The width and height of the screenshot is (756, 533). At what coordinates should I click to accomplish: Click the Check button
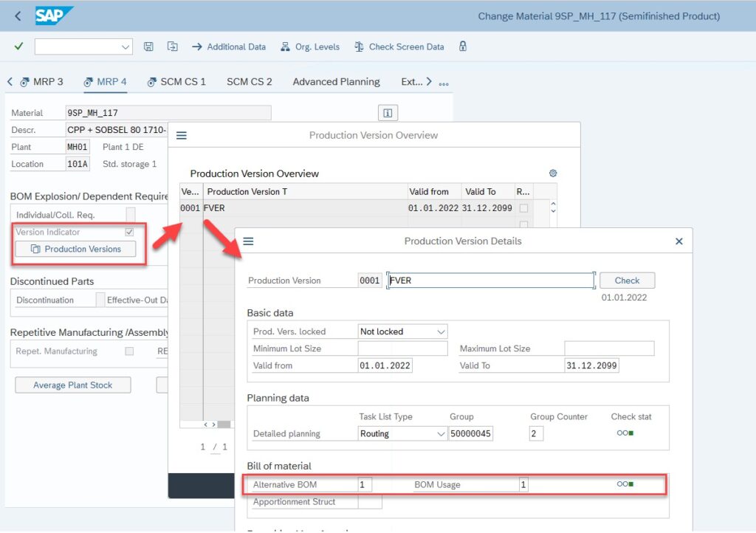pos(628,281)
